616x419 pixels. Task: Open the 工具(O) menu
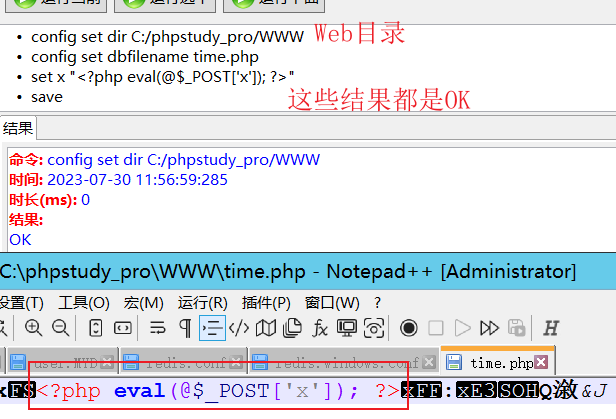tap(84, 303)
